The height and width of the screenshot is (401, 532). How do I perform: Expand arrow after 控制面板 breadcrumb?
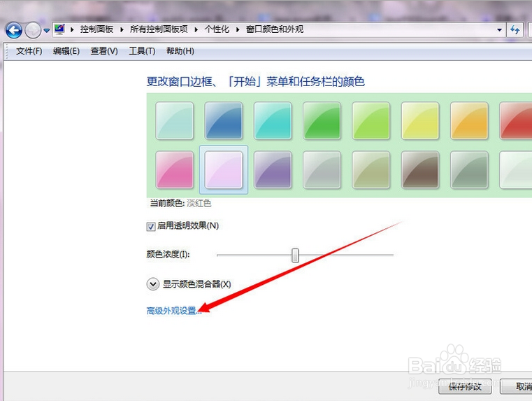pyautogui.click(x=122, y=29)
